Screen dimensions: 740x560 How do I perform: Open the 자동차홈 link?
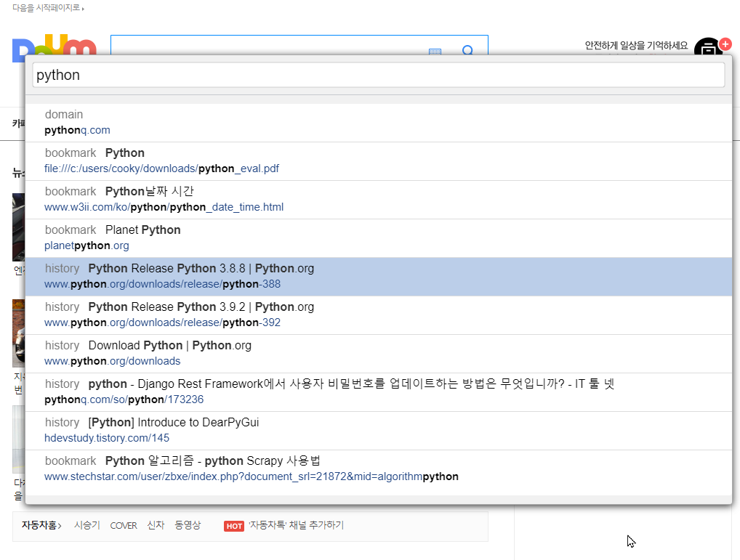point(41,525)
